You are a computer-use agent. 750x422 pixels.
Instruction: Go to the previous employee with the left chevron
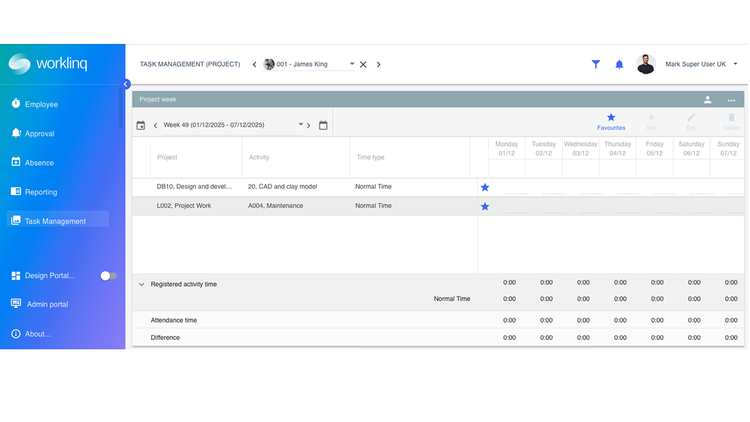(x=254, y=65)
